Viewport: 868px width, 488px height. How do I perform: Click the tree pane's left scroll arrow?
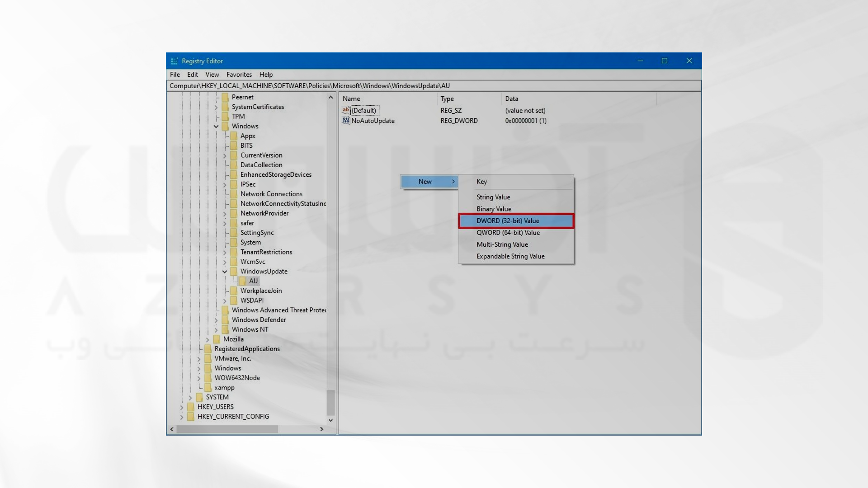[x=172, y=429]
